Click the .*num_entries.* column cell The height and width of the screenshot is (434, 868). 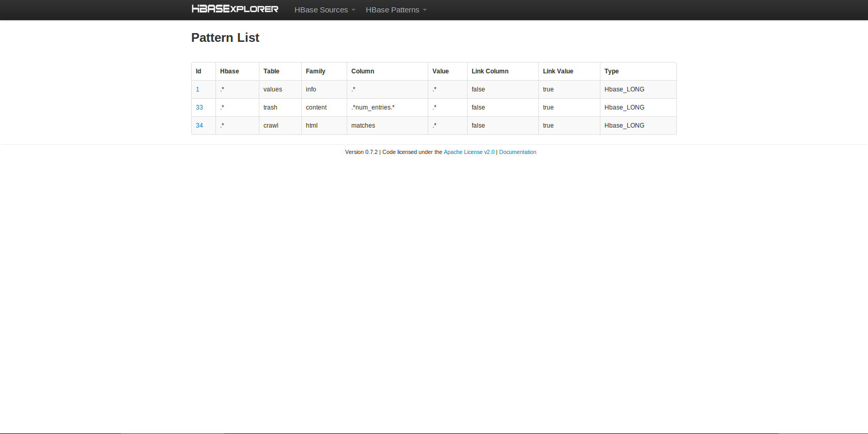373,107
